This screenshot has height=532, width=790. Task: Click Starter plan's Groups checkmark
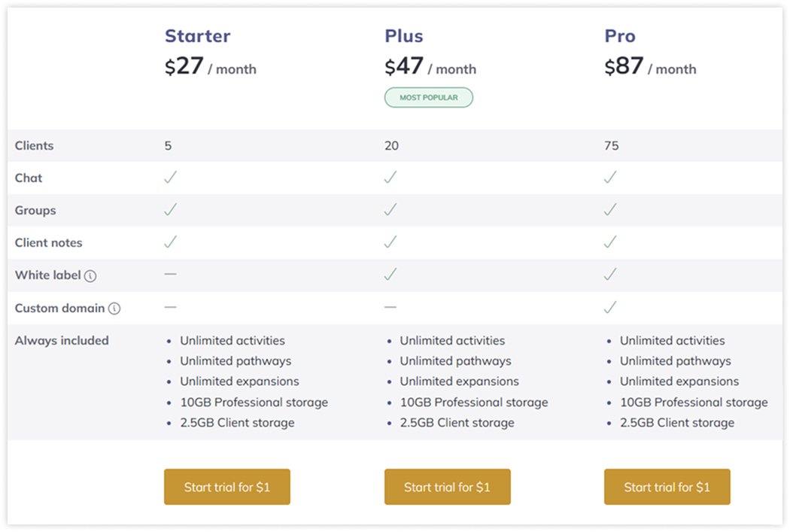[170, 210]
